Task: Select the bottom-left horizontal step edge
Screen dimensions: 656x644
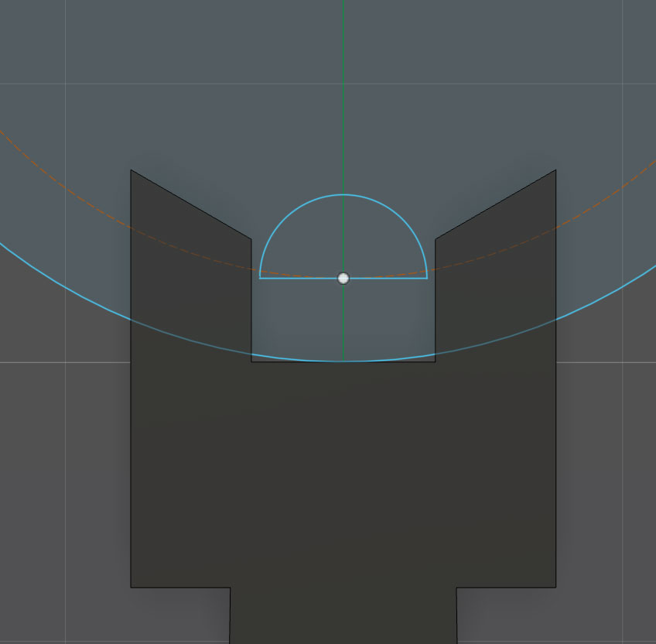Action: point(180,587)
